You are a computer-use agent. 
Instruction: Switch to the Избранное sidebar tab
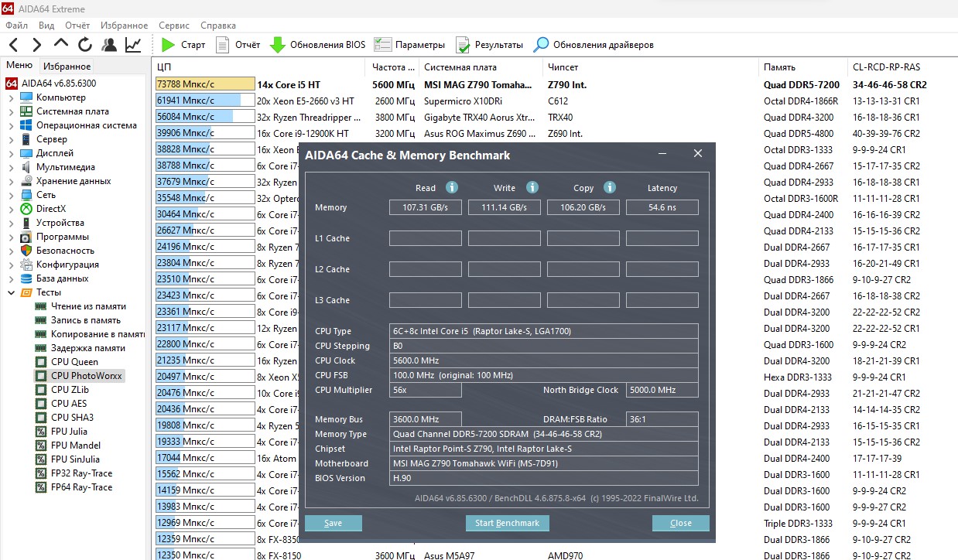[x=67, y=67]
